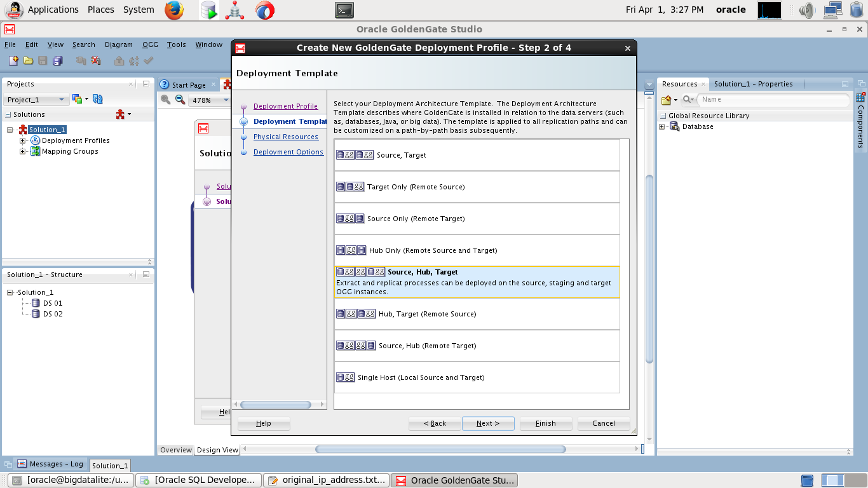
Task: Click the New file toolbar icon
Action: [13, 61]
